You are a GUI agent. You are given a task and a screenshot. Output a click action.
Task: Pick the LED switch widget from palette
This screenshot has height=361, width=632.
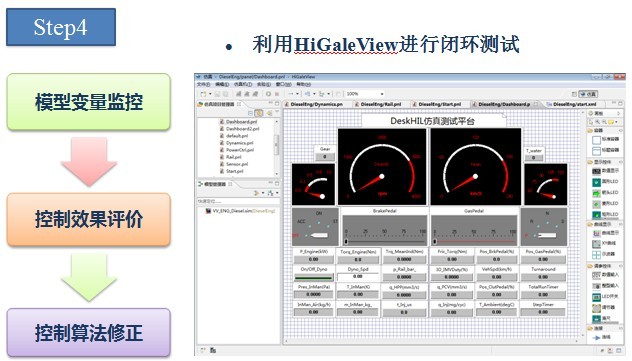[605, 297]
